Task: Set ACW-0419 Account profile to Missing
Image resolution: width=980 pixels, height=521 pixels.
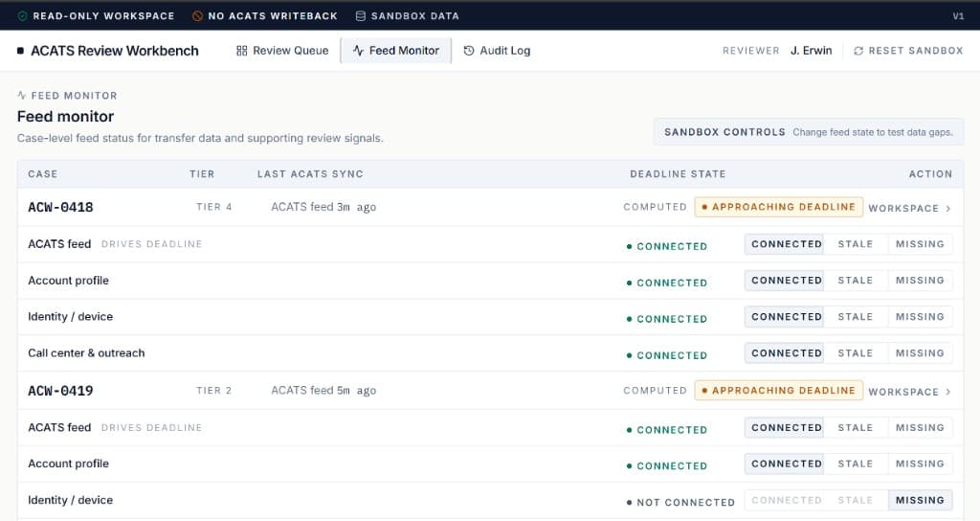Action: (920, 464)
